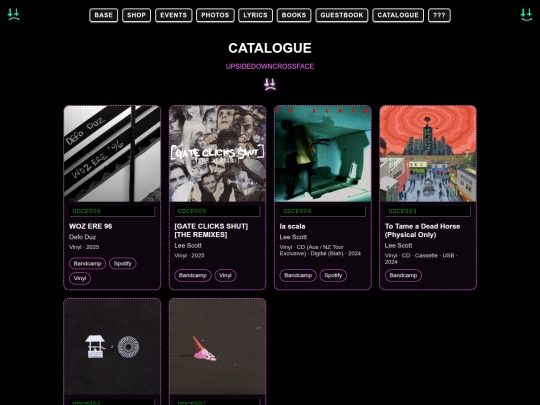Viewport: 540px width, 405px height.
Task: Select the CATALOGUE nav button
Action: point(398,15)
